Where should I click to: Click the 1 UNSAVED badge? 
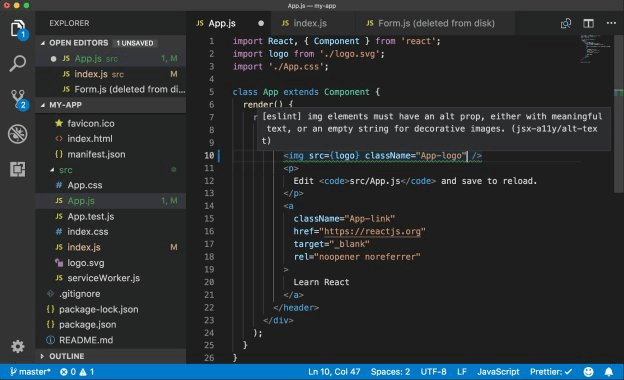coord(135,43)
